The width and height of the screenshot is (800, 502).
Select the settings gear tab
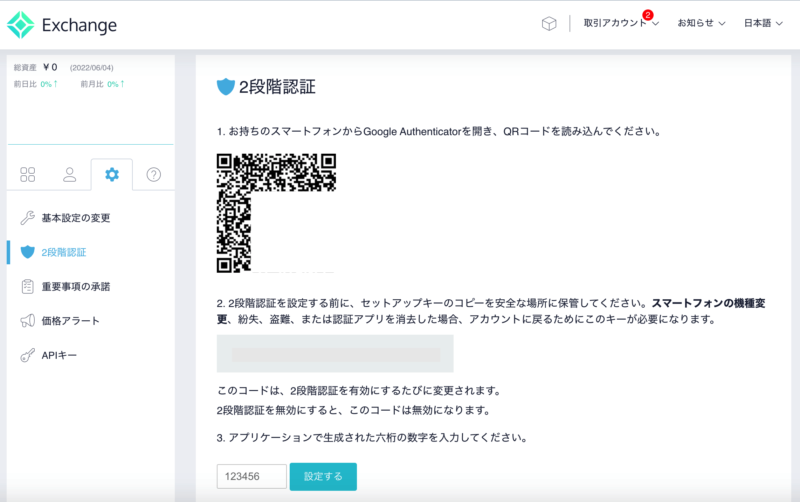(112, 174)
